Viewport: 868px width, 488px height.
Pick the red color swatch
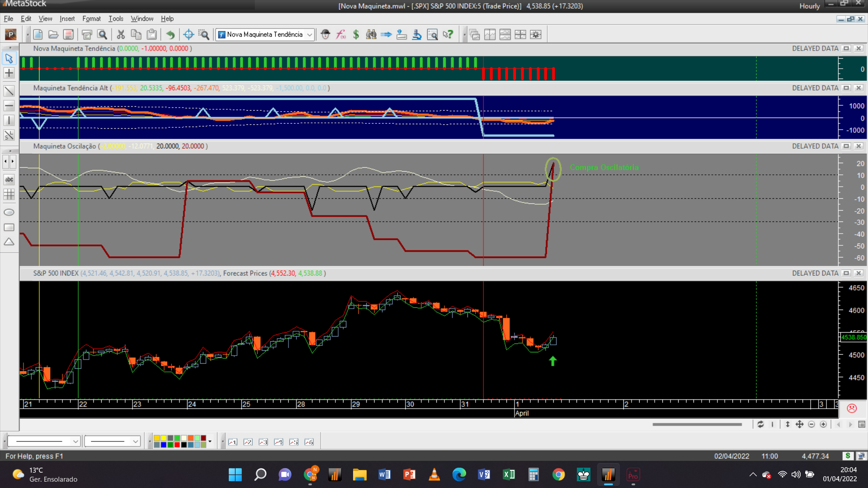point(177,445)
